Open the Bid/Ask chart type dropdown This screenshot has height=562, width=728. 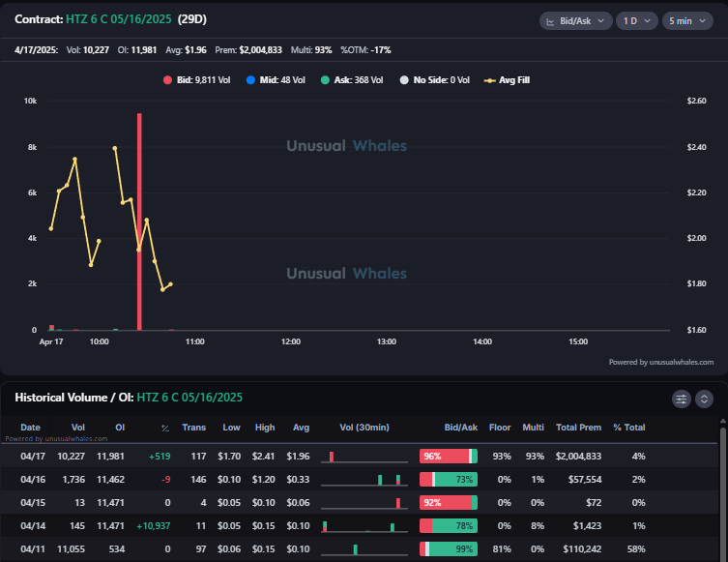click(575, 21)
